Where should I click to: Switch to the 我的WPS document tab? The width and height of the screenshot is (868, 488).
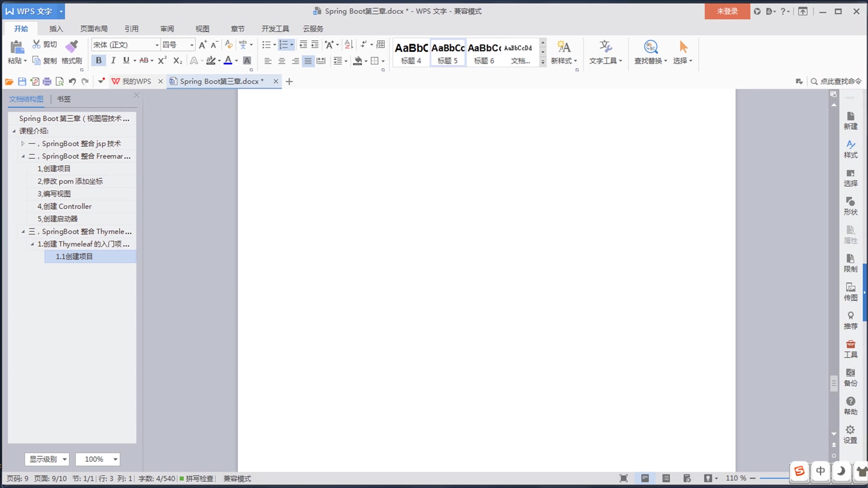pyautogui.click(x=136, y=81)
